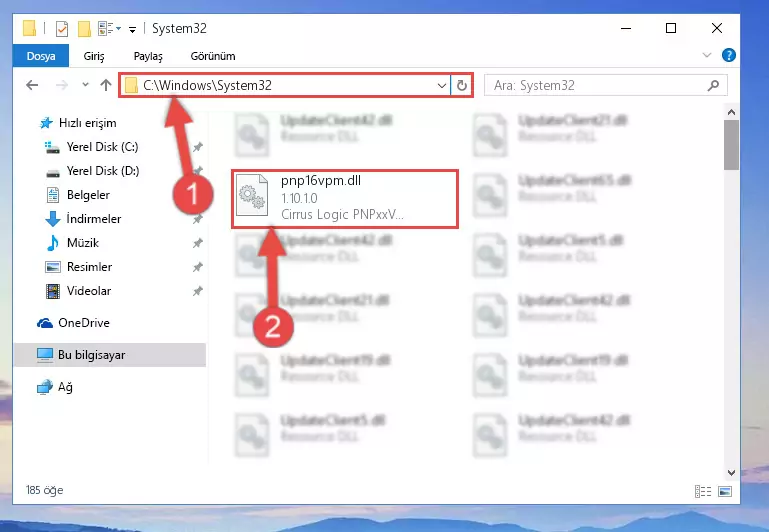Viewport: 769px width, 532px height.
Task: Open Belgeler folder in sidebar
Action: [x=88, y=195]
